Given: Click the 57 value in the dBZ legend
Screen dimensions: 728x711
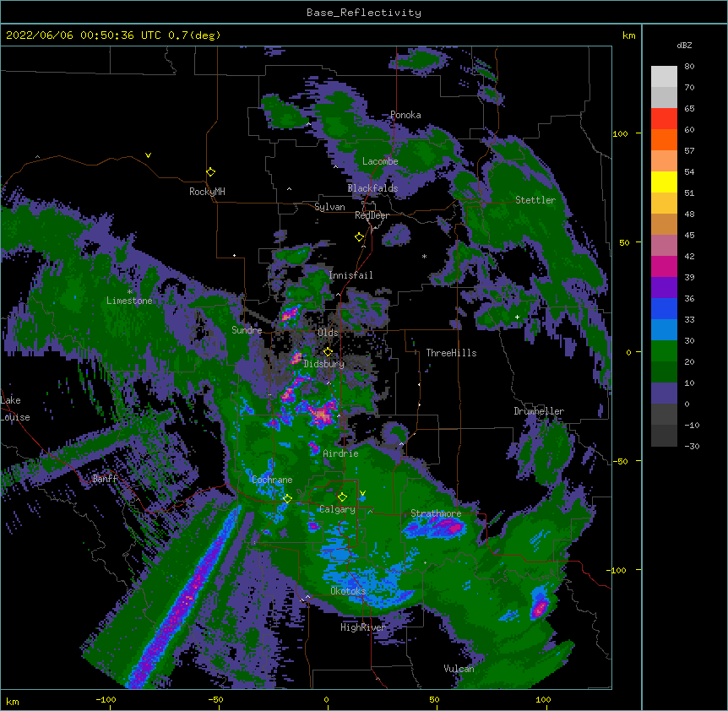Looking at the screenshot, I should pos(689,150).
